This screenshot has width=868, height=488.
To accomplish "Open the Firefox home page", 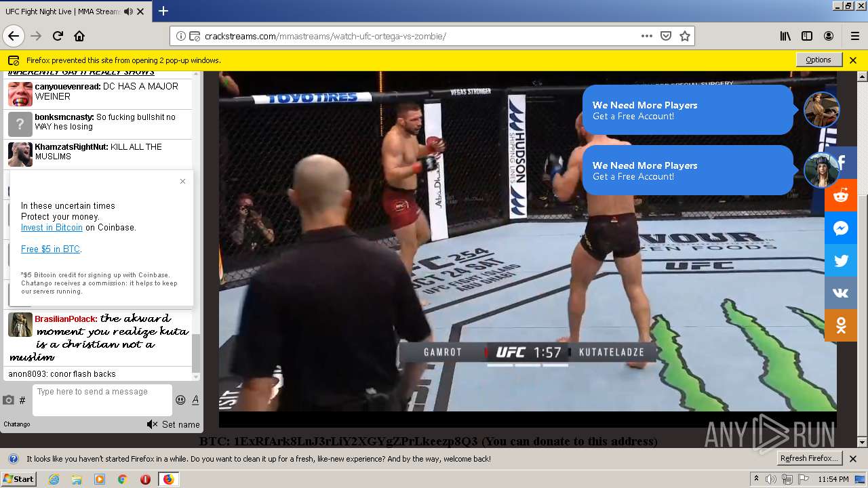I will [79, 36].
